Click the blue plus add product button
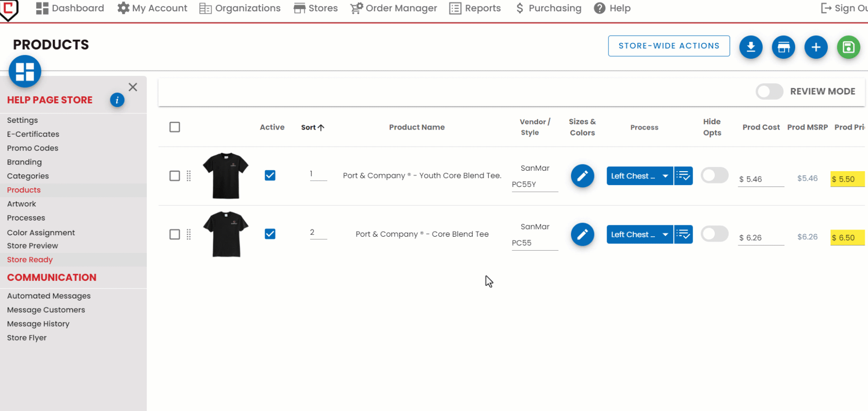 tap(816, 47)
